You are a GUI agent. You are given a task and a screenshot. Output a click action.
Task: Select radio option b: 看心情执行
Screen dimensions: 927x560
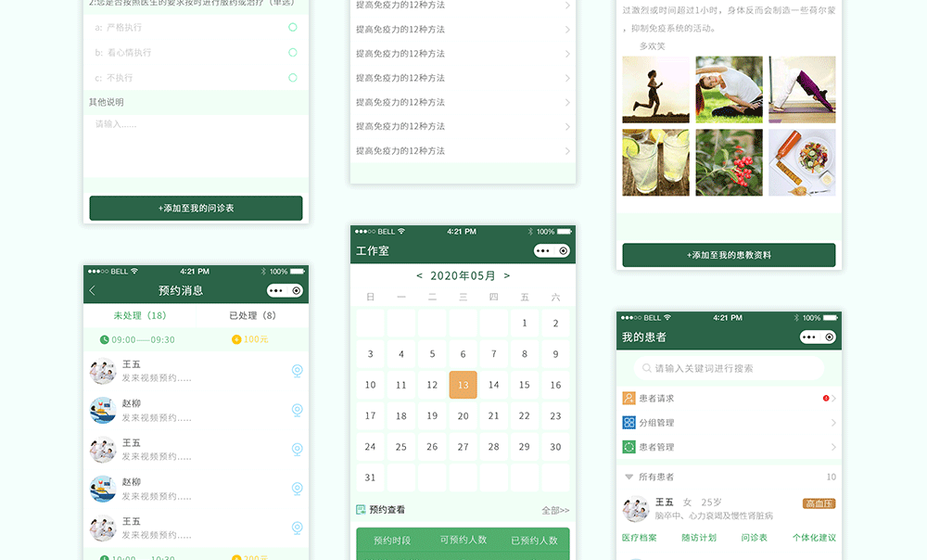[293, 53]
